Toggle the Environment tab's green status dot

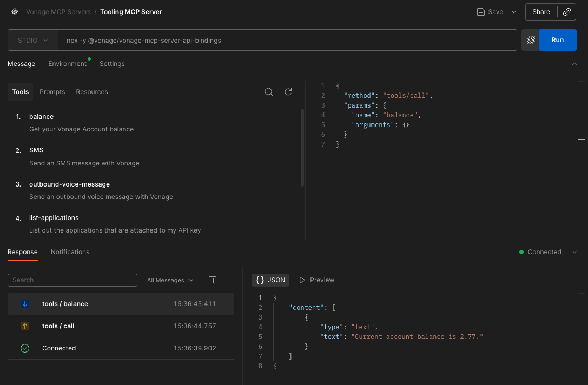[89, 59]
